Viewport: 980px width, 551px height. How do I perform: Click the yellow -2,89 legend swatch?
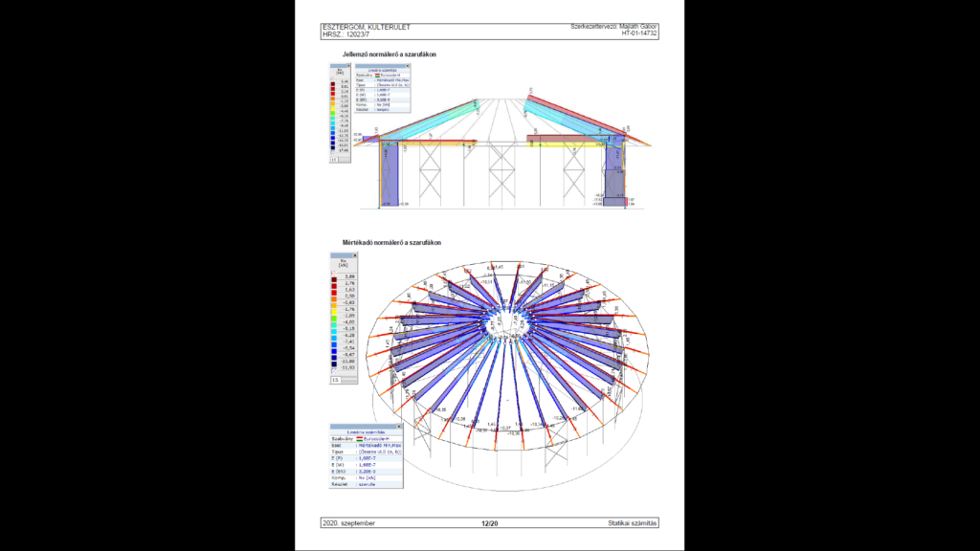pos(335,314)
